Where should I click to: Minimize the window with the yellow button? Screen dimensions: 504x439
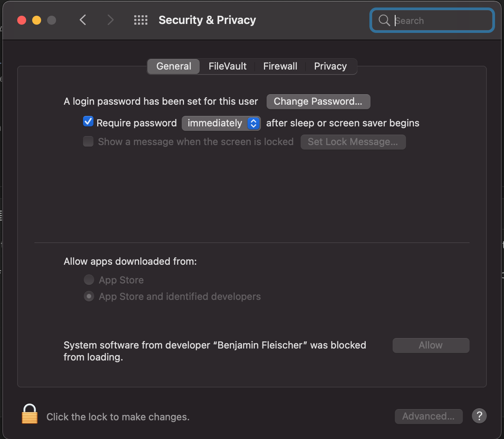tap(37, 20)
